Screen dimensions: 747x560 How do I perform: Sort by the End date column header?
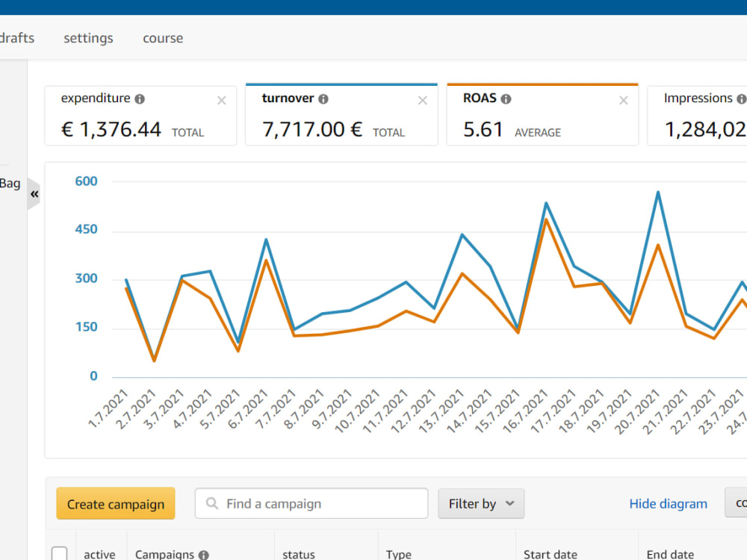(670, 554)
